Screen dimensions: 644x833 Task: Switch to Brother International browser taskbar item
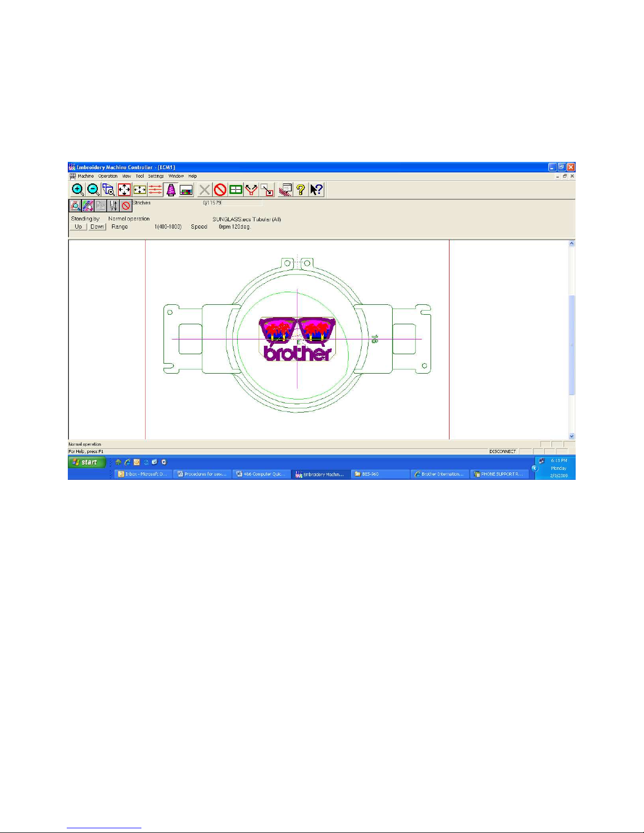(x=440, y=474)
